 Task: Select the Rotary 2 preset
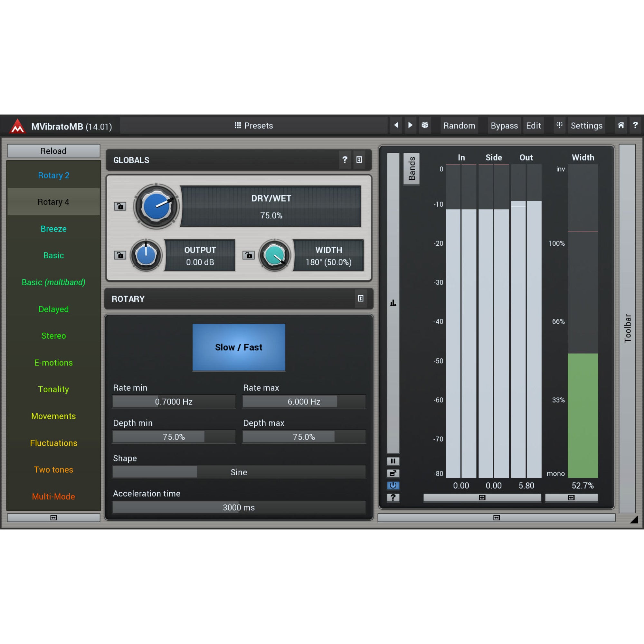tap(54, 175)
